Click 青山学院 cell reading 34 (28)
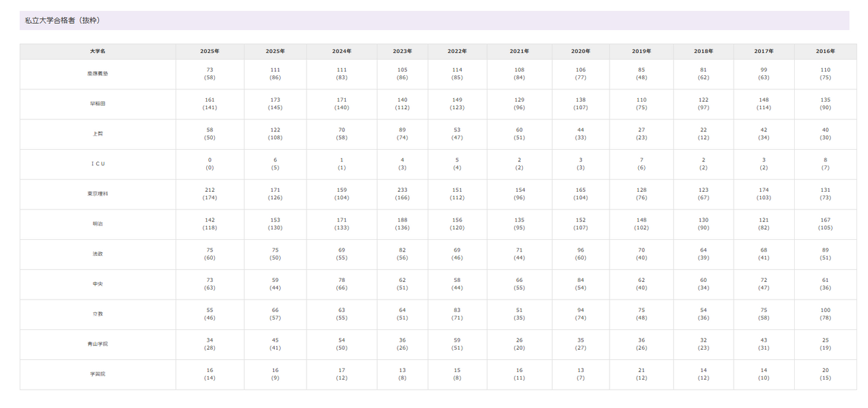Image resolution: width=868 pixels, height=408 pixels. (210, 344)
